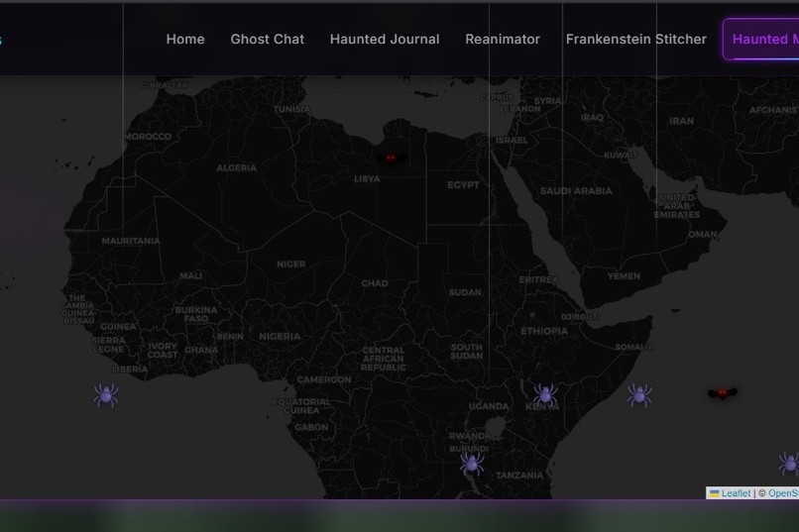Click the spider marker off Liberia's coast

click(106, 395)
